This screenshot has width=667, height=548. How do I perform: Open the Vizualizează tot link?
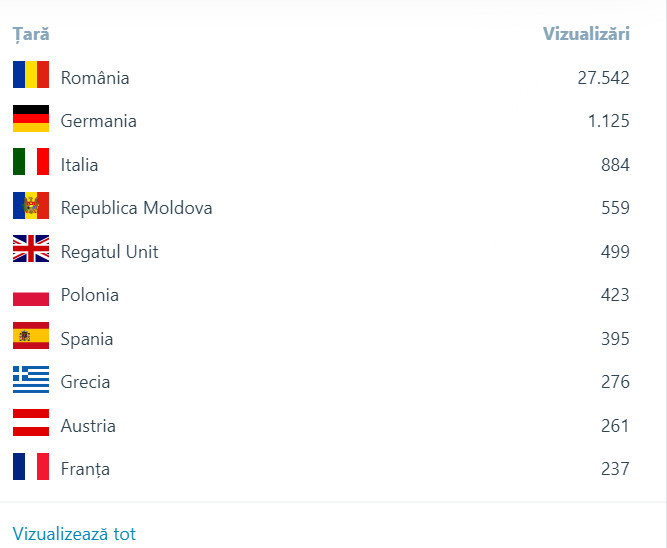(74, 534)
